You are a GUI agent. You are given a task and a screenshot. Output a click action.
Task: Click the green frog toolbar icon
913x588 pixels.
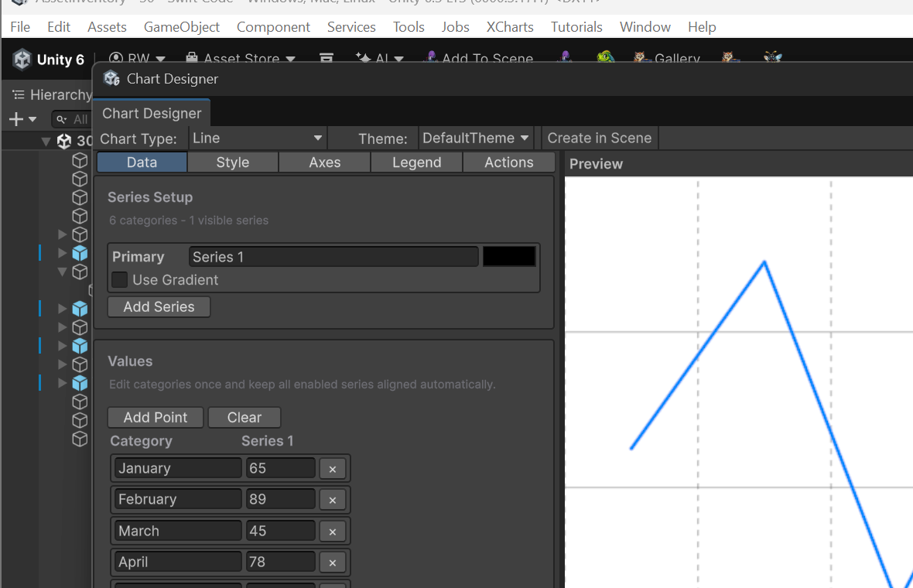click(606, 57)
